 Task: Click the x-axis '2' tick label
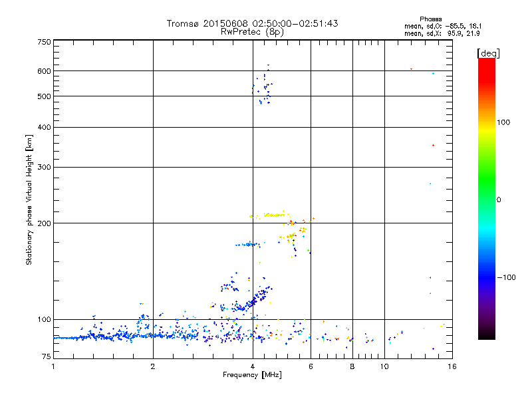pyautogui.click(x=153, y=366)
